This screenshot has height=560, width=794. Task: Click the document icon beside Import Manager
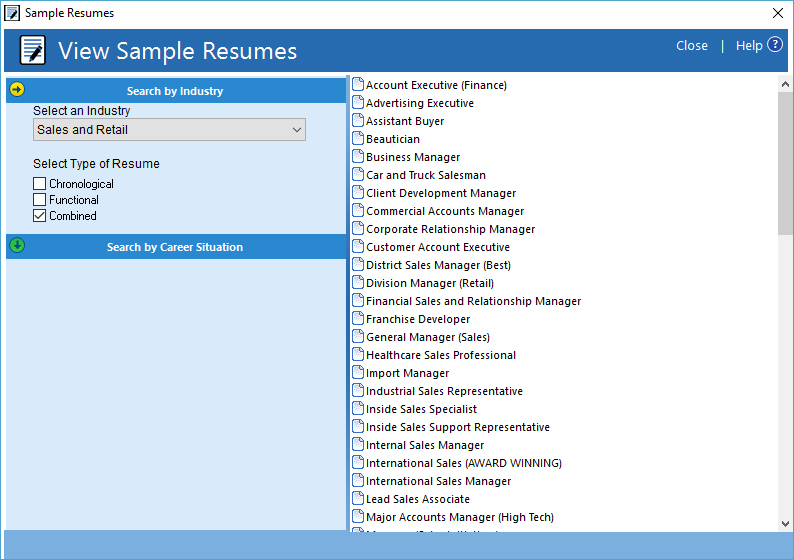point(358,373)
